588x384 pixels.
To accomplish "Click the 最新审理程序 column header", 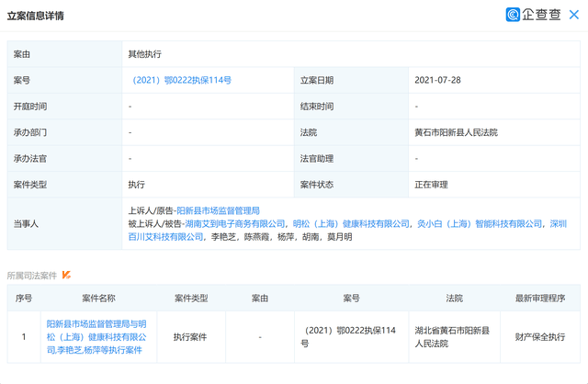I will click(x=540, y=299).
